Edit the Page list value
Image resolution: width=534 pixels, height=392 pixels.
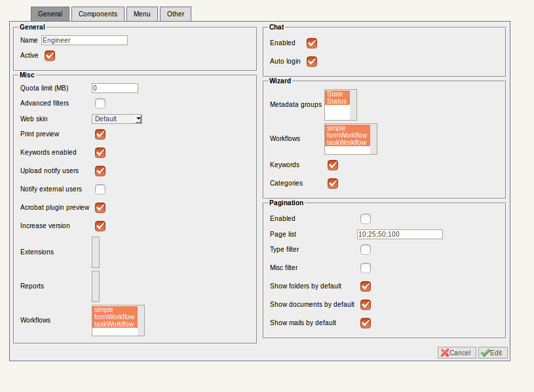399,234
